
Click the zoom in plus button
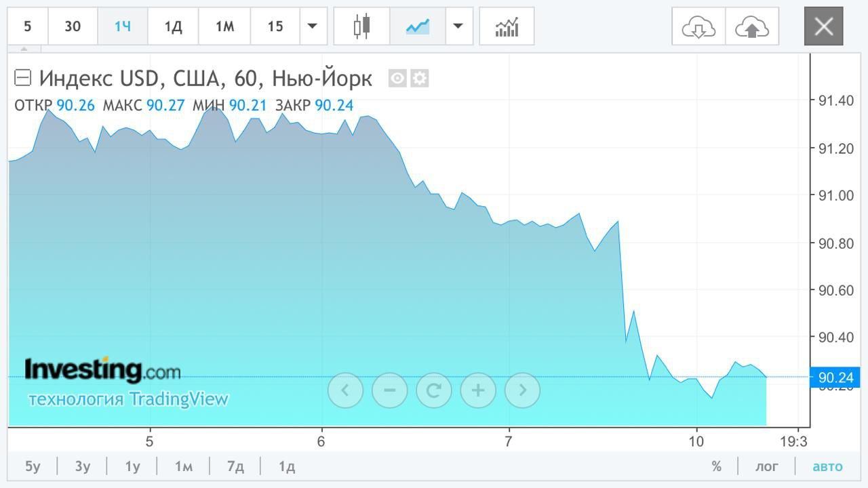pos(478,390)
